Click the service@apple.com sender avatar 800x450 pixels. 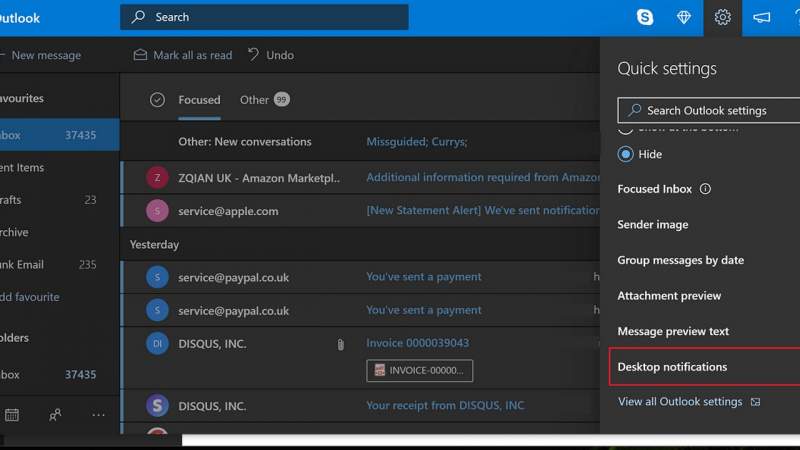(157, 211)
